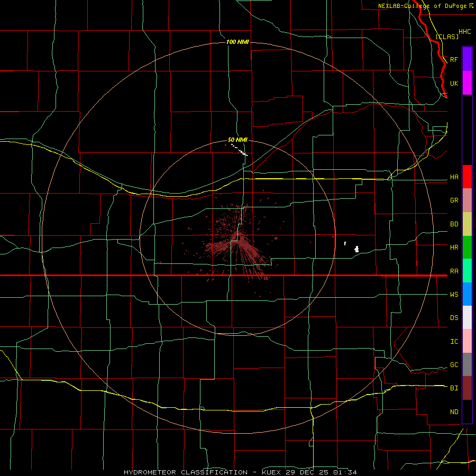The width and height of the screenshot is (476, 476).
Task: Click the DS white legend swatch
Action: click(467, 317)
